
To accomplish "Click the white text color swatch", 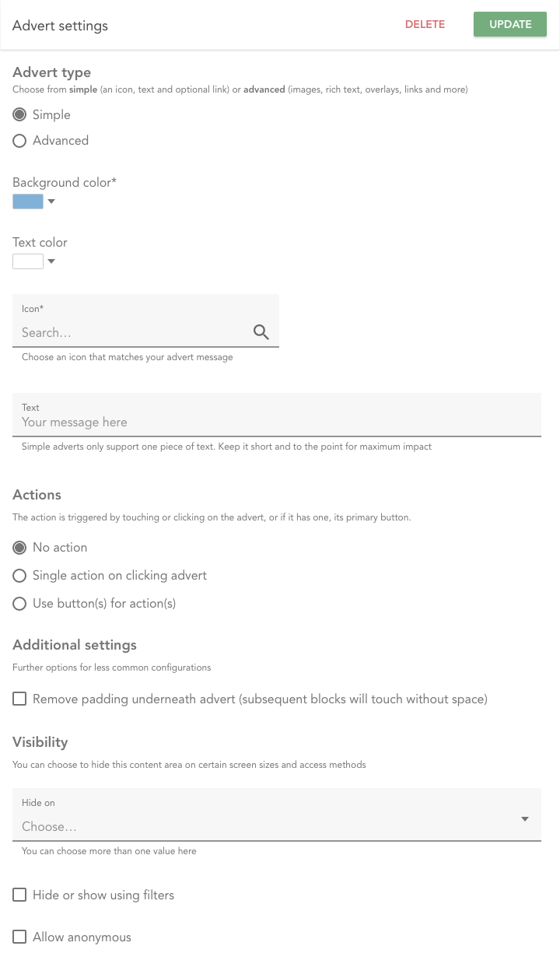I will 28,261.
